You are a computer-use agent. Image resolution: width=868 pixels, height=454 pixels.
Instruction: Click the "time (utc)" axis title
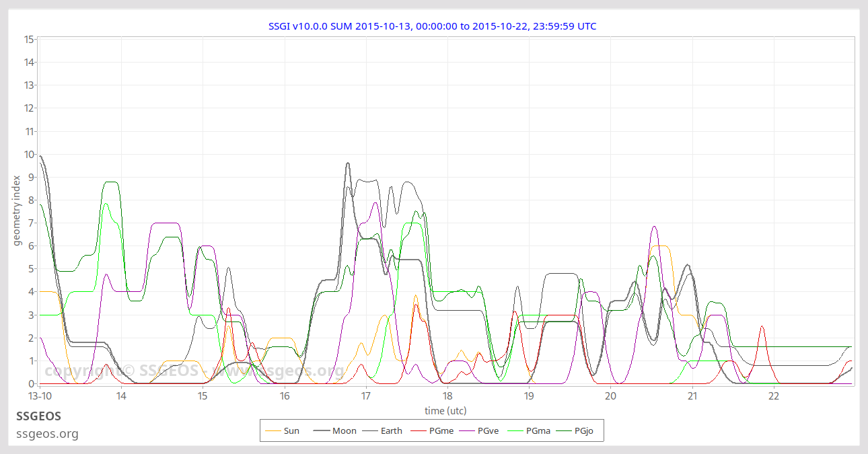pyautogui.click(x=445, y=410)
